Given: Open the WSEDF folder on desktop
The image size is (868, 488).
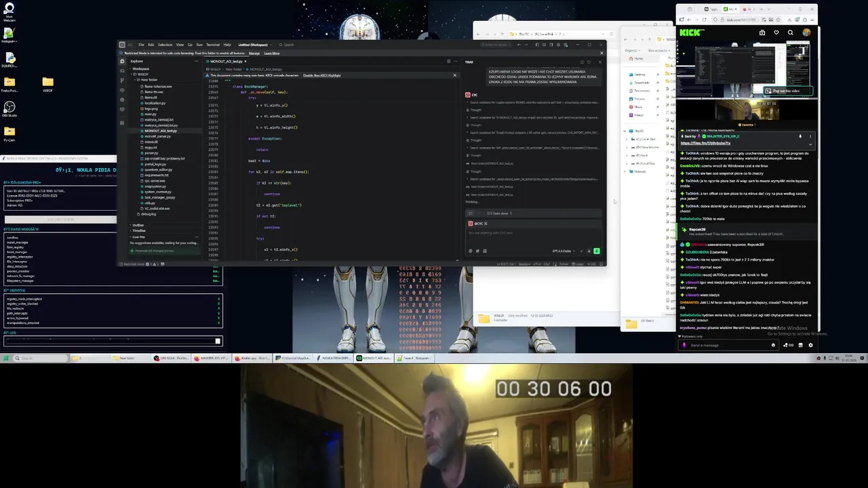Looking at the screenshot, I should [x=47, y=85].
